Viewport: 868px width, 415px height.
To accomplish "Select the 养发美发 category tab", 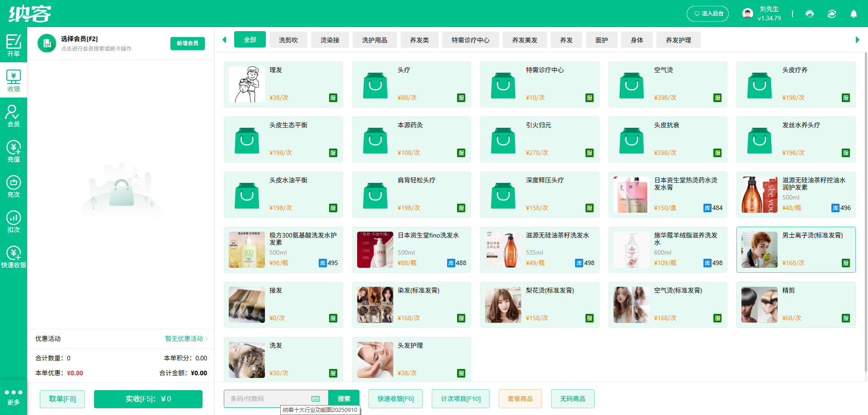I will 525,40.
